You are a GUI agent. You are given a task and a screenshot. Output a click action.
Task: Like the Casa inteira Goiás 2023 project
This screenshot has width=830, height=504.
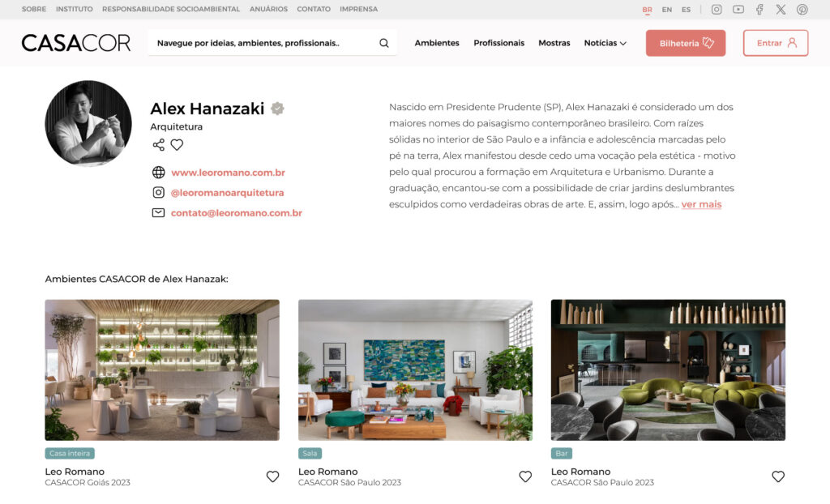(x=272, y=476)
